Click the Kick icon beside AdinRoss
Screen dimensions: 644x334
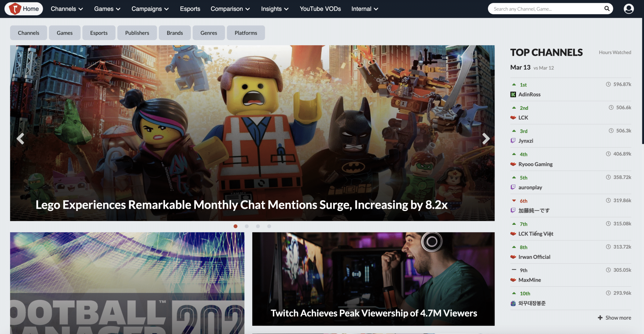click(x=513, y=94)
